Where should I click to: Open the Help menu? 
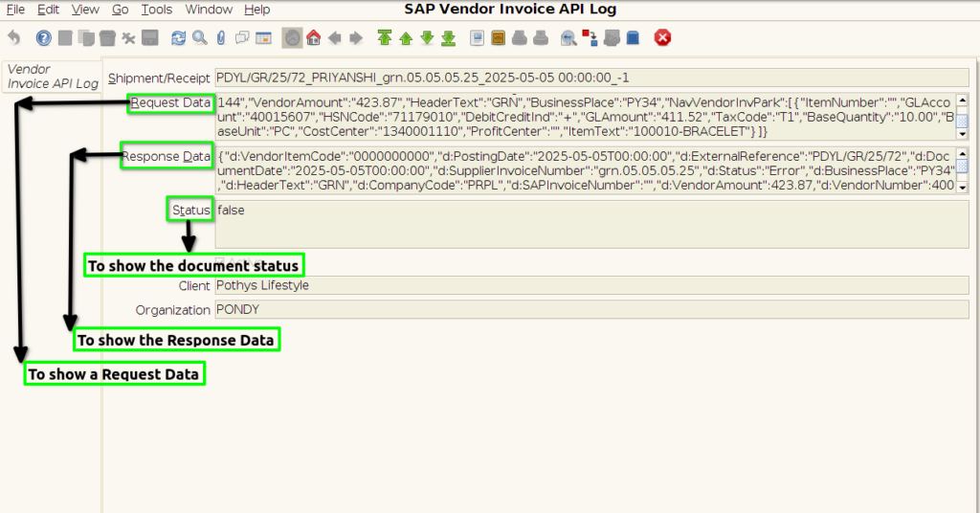pos(256,10)
